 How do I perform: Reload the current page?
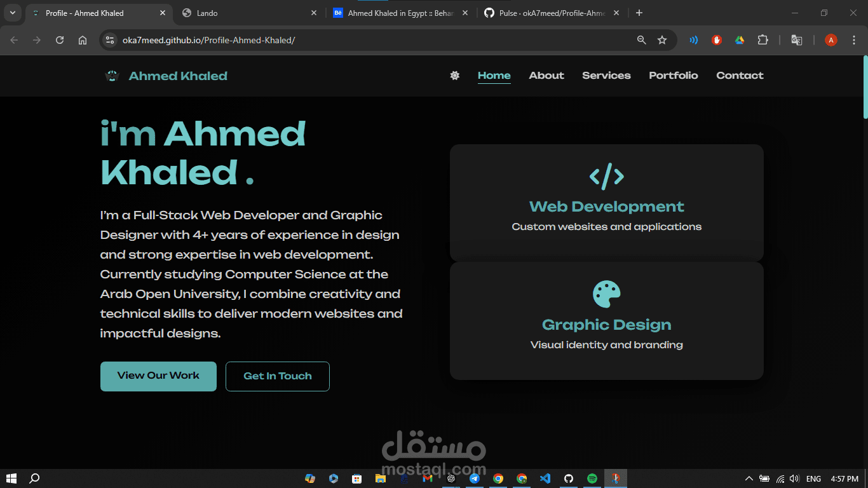pyautogui.click(x=60, y=40)
